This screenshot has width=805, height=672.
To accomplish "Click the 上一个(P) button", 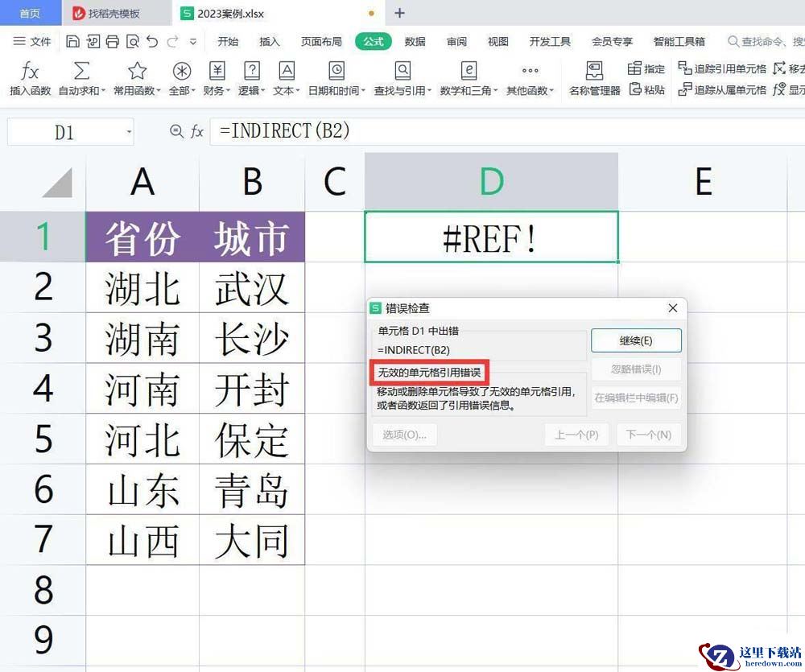I will [576, 435].
